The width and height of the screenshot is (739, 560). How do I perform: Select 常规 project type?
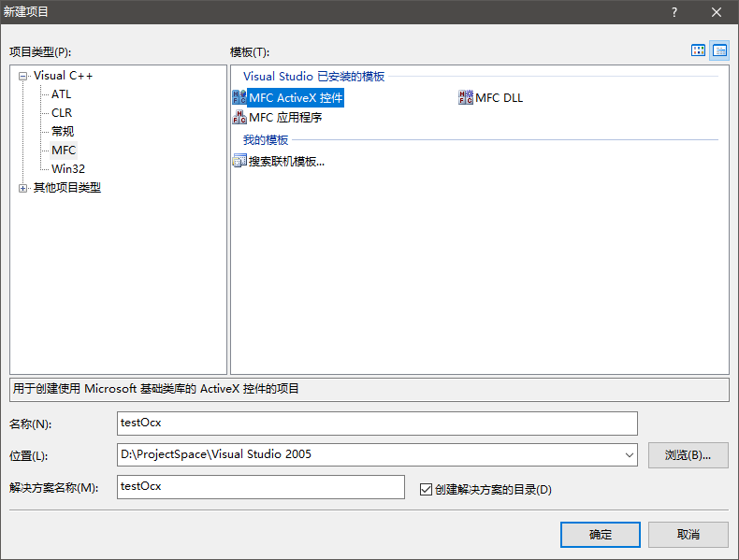point(63,132)
